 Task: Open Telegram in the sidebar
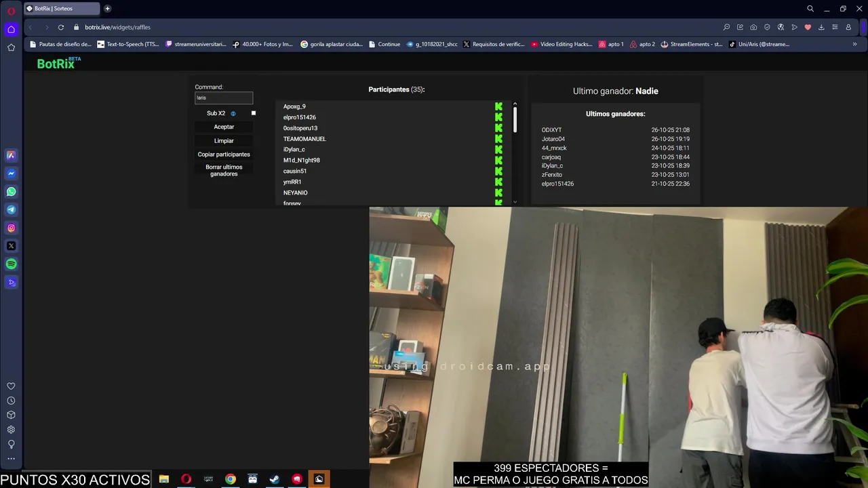coord(11,210)
